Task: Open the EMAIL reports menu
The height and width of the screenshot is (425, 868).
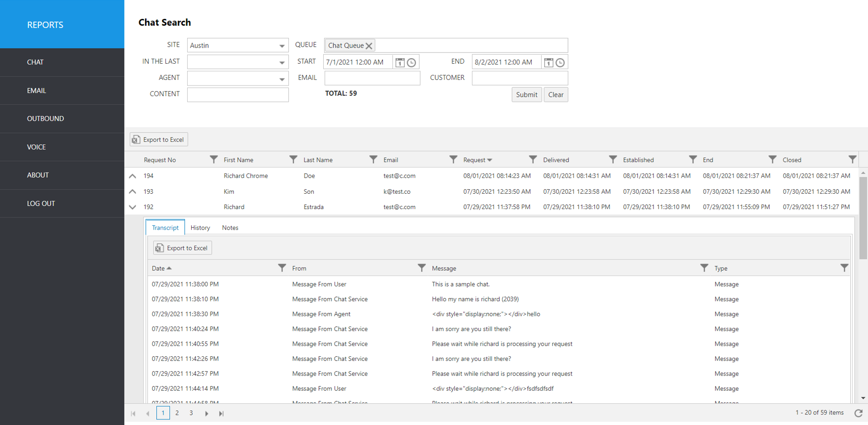Action: (62, 91)
